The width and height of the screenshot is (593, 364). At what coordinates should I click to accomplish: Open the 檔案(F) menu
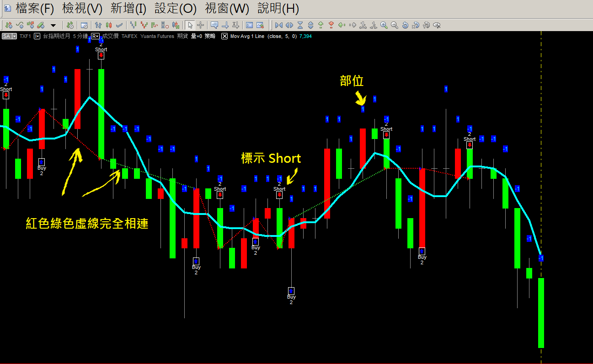[x=34, y=8]
